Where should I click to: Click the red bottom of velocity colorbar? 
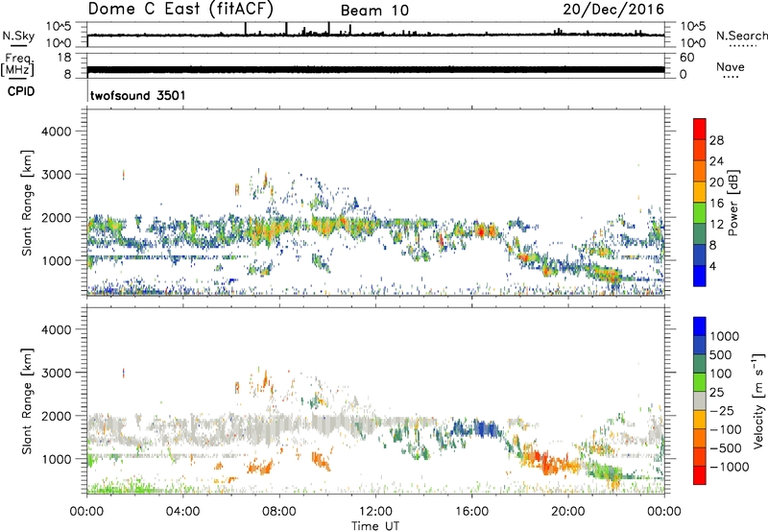(700, 475)
